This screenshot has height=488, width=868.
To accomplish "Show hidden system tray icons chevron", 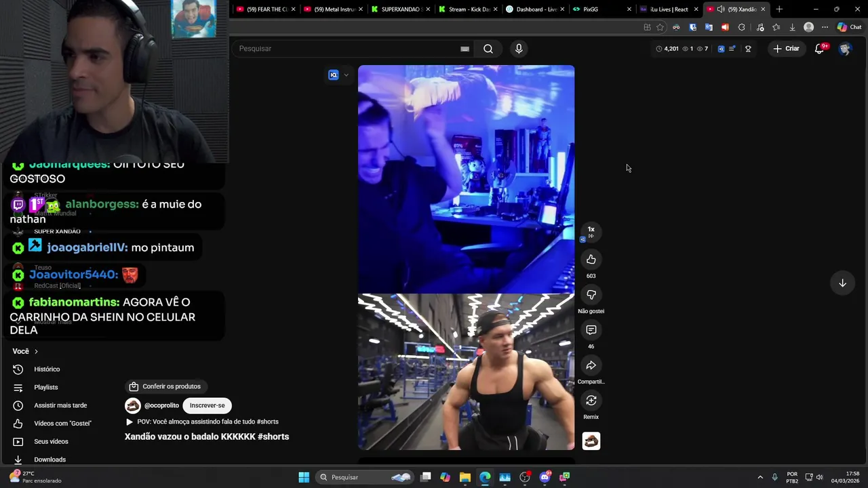I will click(760, 477).
